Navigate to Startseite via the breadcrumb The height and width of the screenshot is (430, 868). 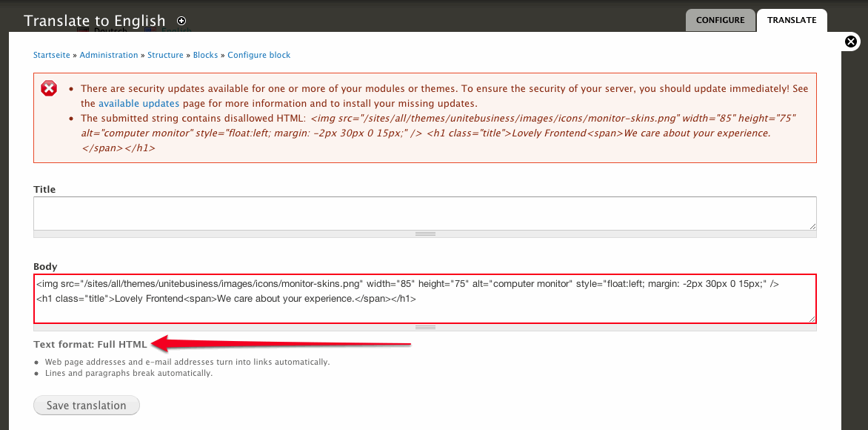coord(51,54)
